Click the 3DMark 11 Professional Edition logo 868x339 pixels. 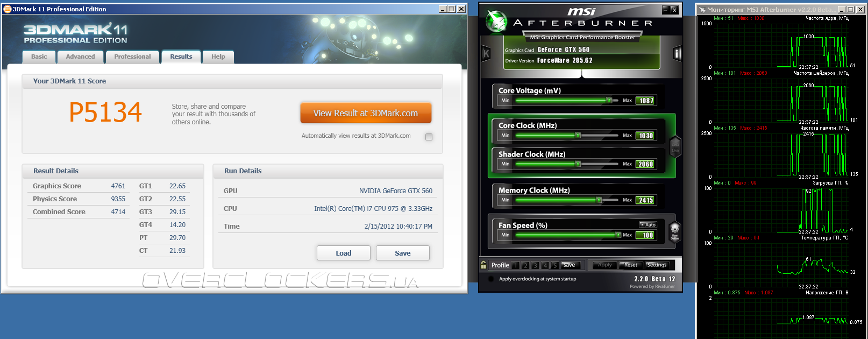(x=75, y=33)
